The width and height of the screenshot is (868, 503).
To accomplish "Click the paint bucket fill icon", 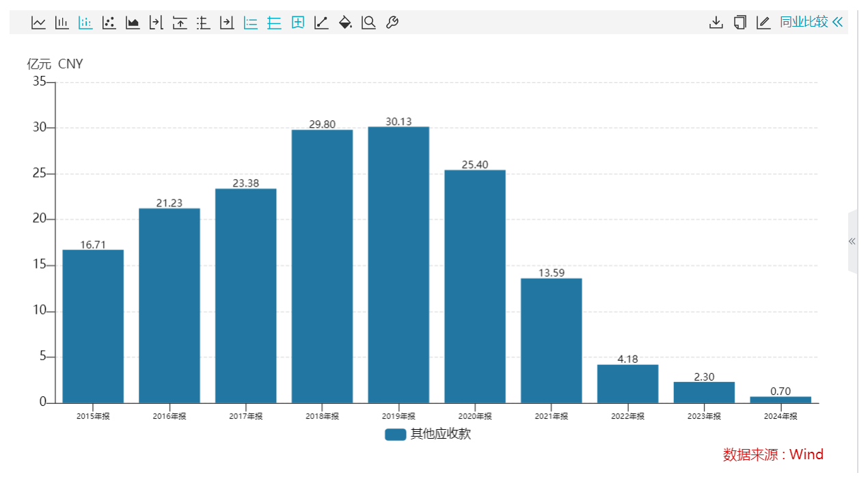I will [345, 23].
